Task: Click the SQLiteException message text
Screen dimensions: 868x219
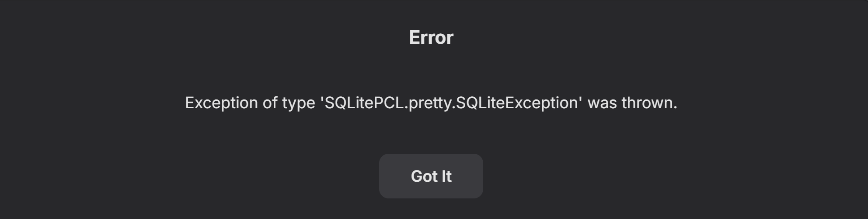Action: point(431,103)
